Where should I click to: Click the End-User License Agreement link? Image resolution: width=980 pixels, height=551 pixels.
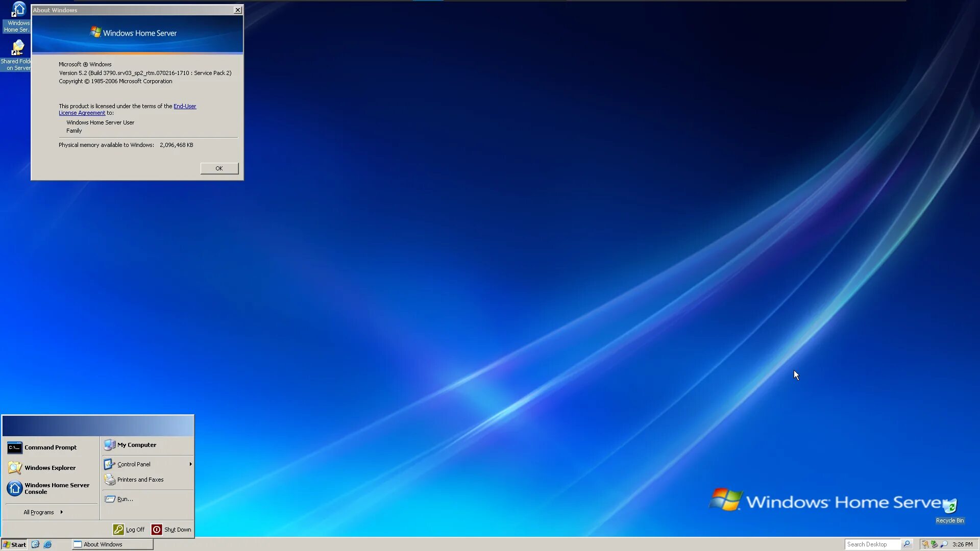(184, 106)
